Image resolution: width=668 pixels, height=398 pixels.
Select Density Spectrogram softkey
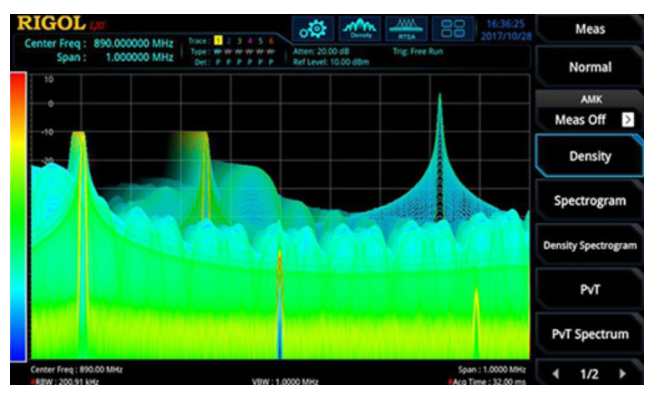click(x=590, y=245)
